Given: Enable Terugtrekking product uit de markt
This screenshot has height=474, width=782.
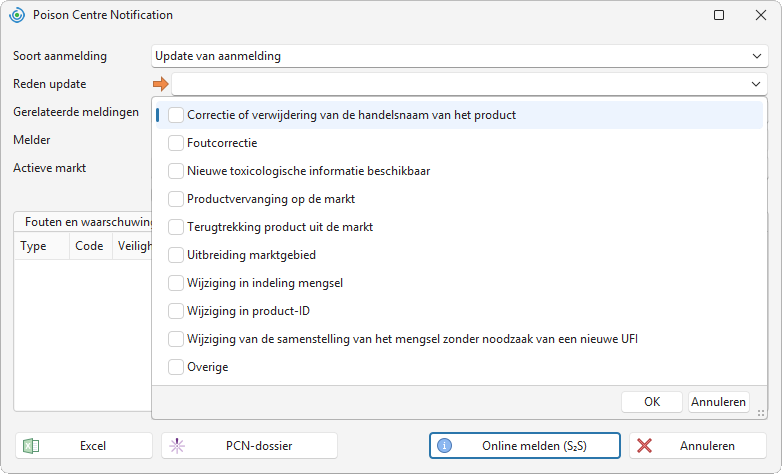Looking at the screenshot, I should 176,227.
